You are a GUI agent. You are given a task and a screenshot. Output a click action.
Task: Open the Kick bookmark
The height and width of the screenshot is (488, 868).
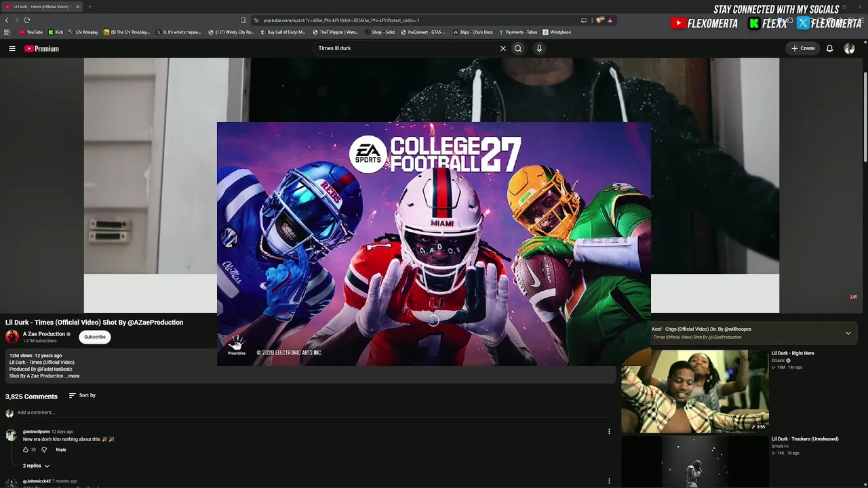56,32
